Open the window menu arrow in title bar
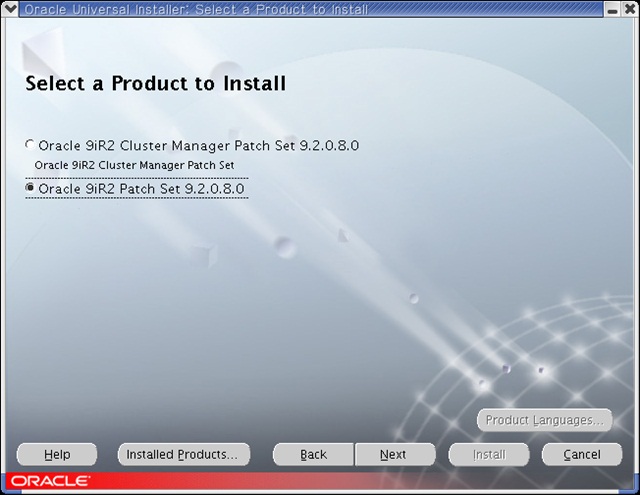Screen dimensions: 640x495 coord(9,9)
